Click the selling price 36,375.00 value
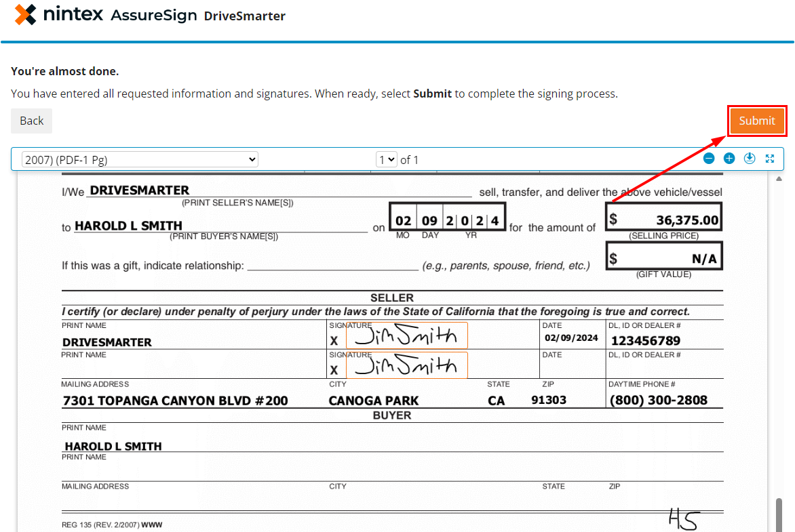 [x=687, y=220]
